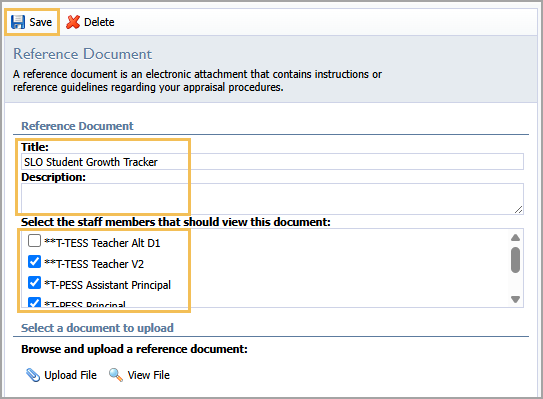Check the **T-TESS Teacher Alt D1 checkbox

click(x=34, y=240)
